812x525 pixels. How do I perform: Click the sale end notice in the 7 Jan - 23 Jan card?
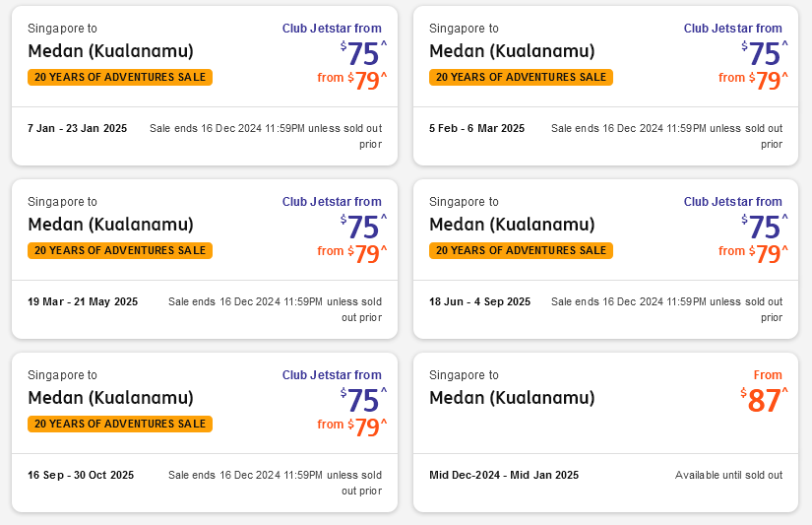tap(266, 135)
